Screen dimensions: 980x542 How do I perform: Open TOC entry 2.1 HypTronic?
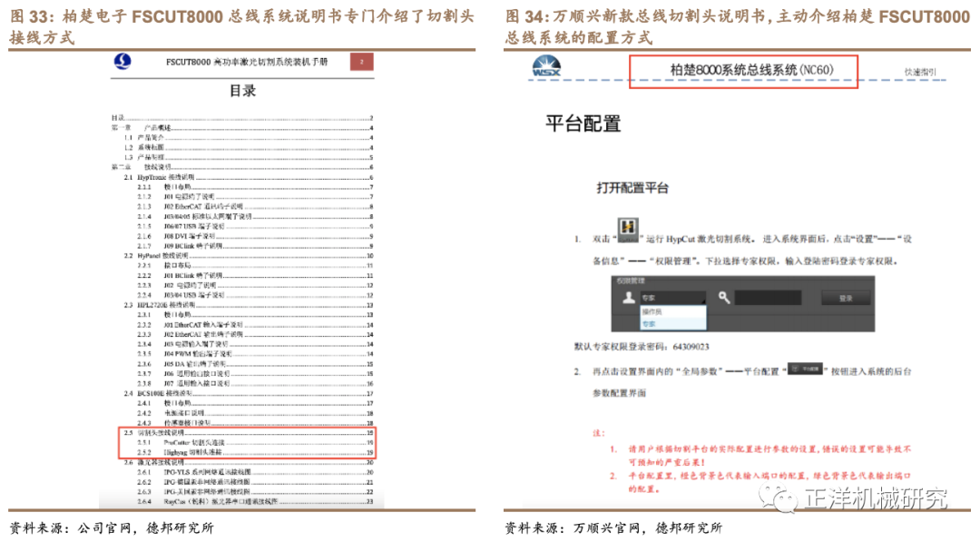pyautogui.click(x=248, y=178)
